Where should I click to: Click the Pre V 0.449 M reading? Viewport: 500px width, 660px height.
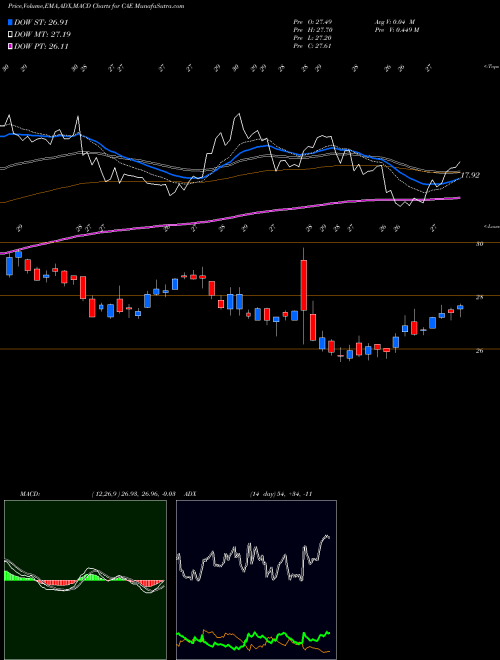pyautogui.click(x=396, y=30)
